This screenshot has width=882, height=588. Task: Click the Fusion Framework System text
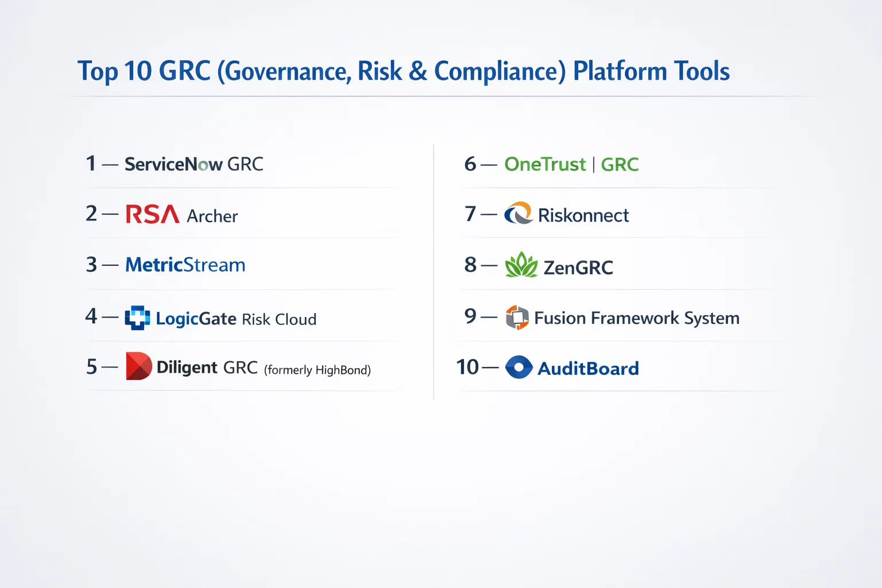click(636, 318)
